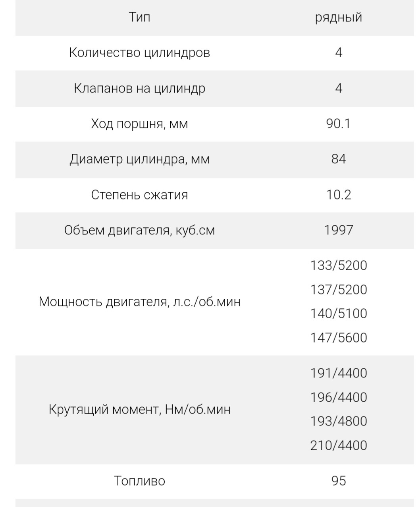Tap the torque value 191/4400
Screen dimensions: 420x507
(x=338, y=373)
